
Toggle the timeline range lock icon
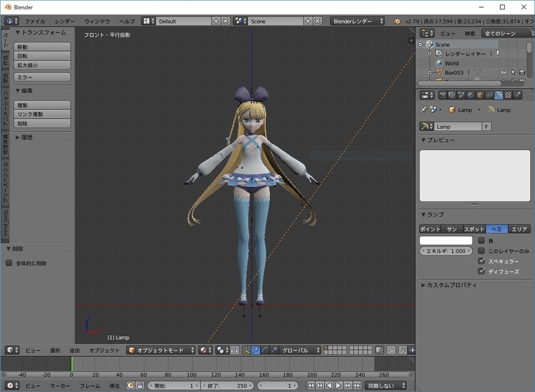click(140, 386)
